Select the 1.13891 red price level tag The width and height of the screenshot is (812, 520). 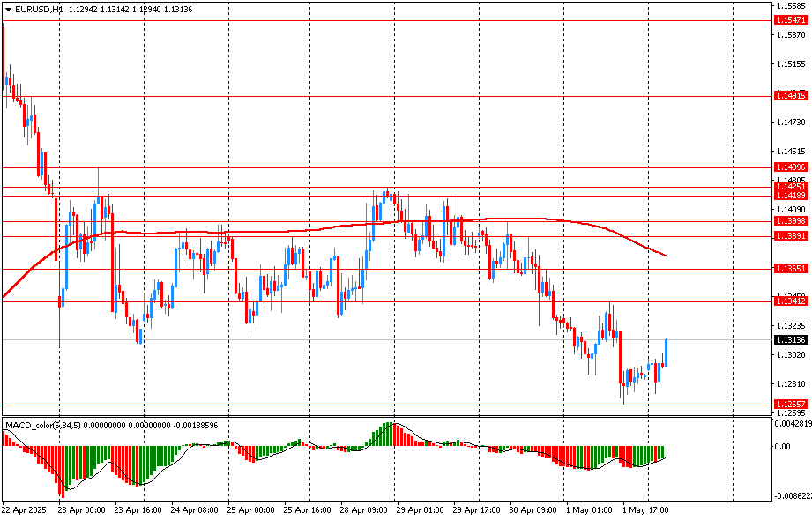point(791,236)
